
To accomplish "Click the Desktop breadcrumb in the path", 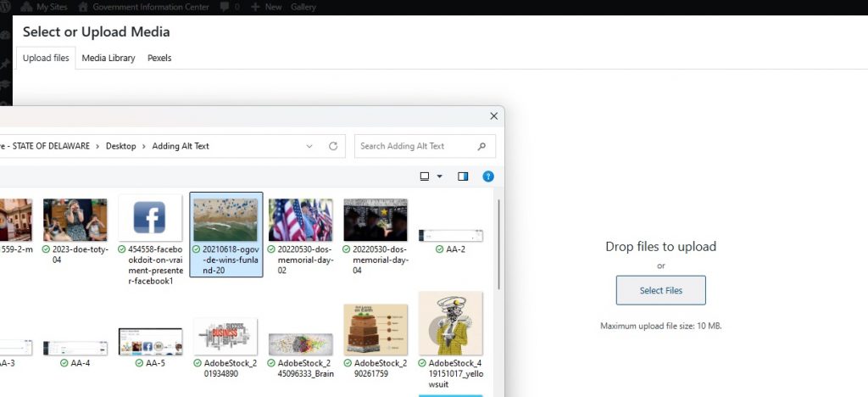I will [x=120, y=146].
